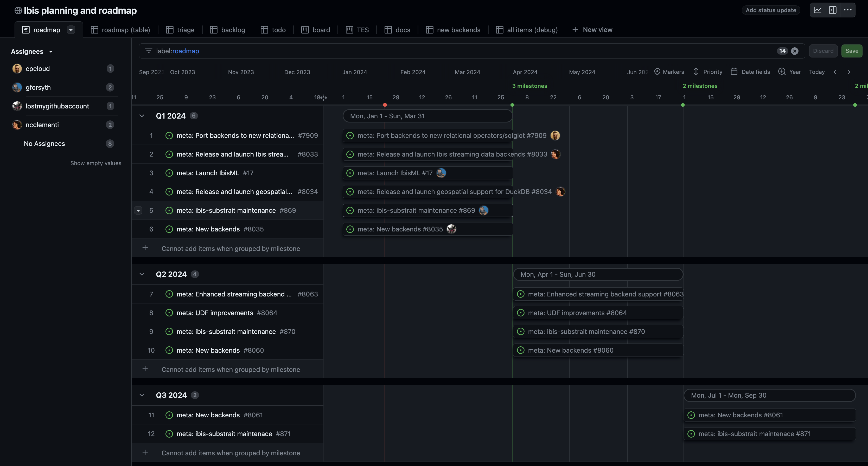
Task: Click plus icon in the Q3 2024 add row
Action: pyautogui.click(x=145, y=452)
